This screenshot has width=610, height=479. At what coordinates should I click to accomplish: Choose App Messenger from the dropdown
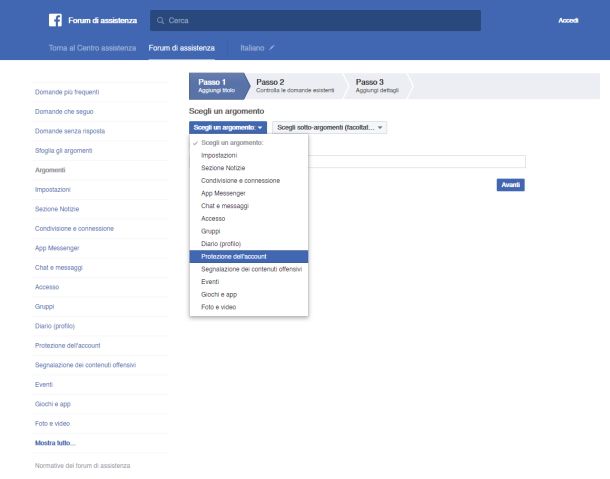(x=224, y=193)
